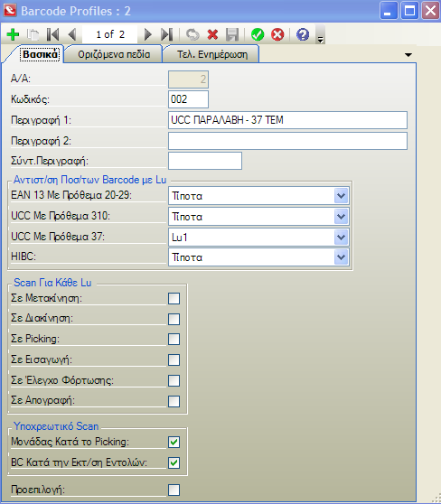Go to the first record
The height and width of the screenshot is (504, 441).
point(52,34)
